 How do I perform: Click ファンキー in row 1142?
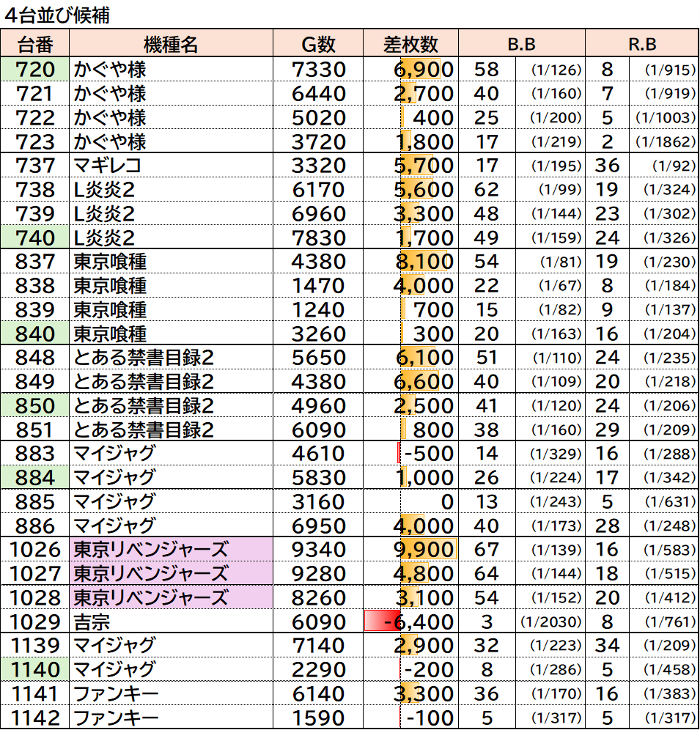116,718
